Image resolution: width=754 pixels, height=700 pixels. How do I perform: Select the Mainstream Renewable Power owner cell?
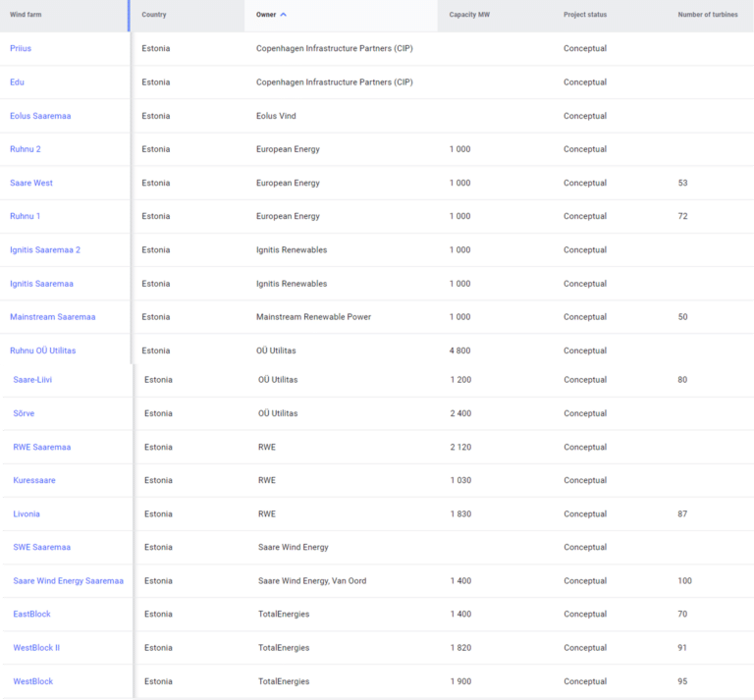tap(313, 317)
